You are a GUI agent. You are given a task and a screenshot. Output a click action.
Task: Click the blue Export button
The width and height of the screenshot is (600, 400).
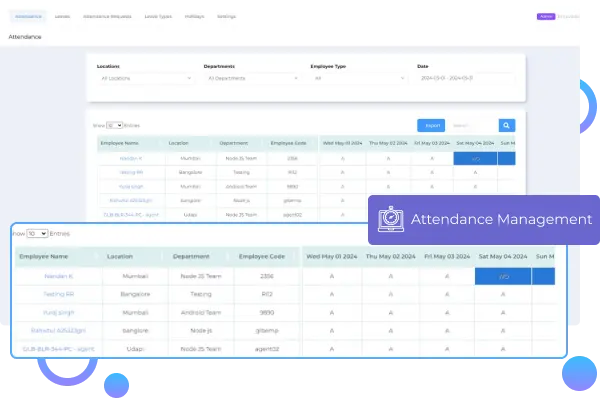point(432,125)
